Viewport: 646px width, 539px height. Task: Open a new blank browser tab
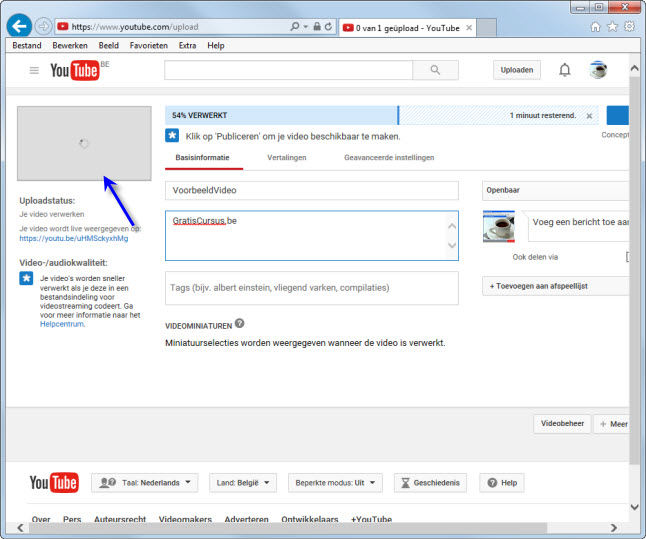[486, 28]
